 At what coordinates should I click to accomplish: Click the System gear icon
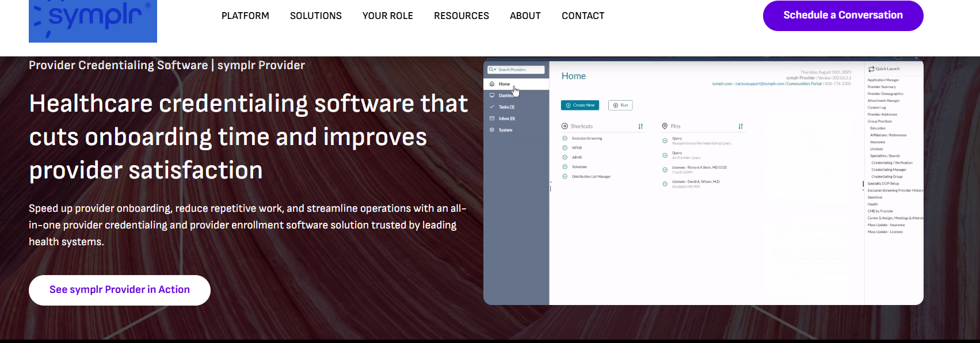coord(491,130)
